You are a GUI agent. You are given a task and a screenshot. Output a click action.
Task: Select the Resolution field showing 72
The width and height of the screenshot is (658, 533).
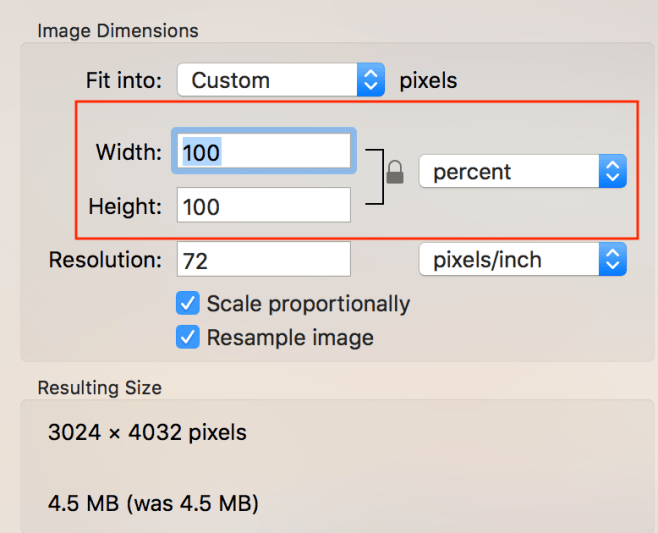tap(264, 260)
